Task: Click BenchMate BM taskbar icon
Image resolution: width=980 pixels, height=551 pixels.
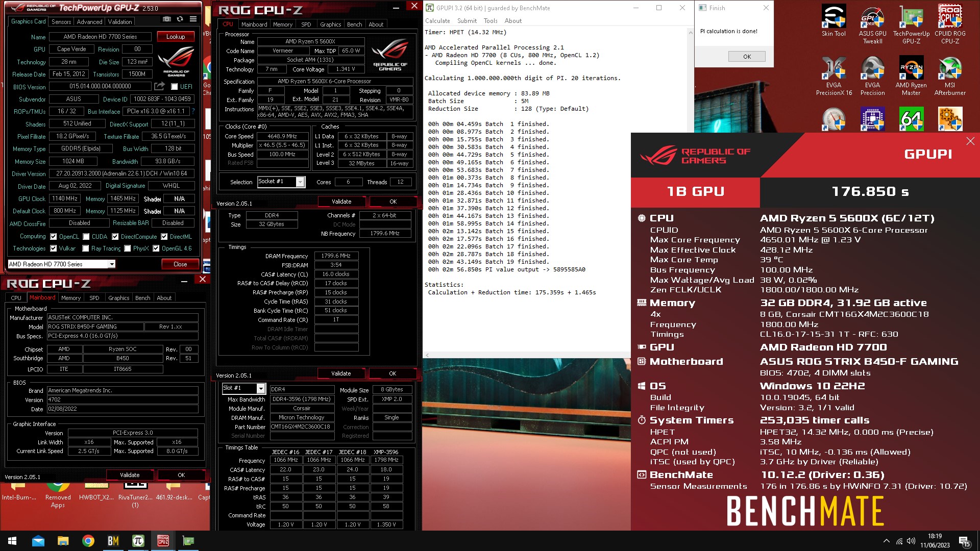Action: [113, 541]
